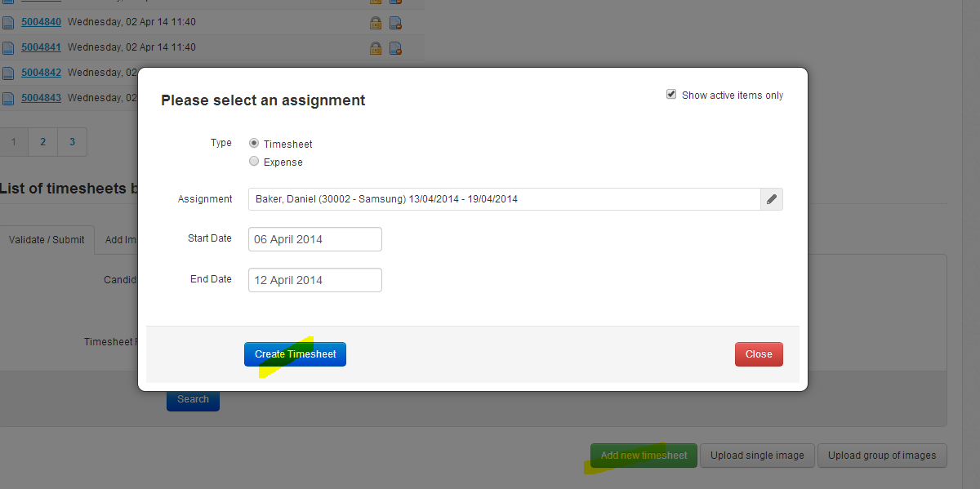The width and height of the screenshot is (980, 489).
Task: Click the Show active items only label text
Action: pyautogui.click(x=733, y=96)
